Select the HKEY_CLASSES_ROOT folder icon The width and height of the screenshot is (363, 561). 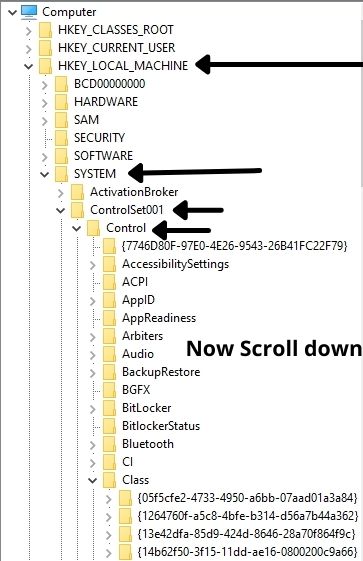pos(46,30)
